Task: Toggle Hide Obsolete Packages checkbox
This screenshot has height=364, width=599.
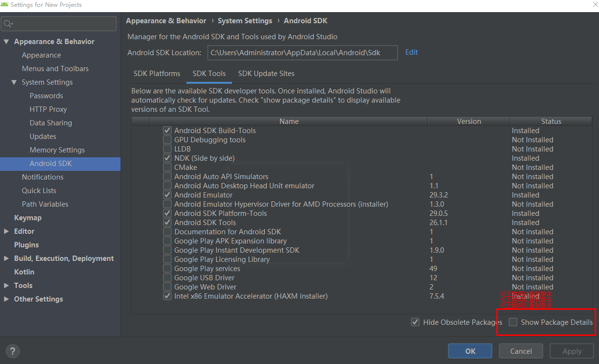Action: point(415,322)
